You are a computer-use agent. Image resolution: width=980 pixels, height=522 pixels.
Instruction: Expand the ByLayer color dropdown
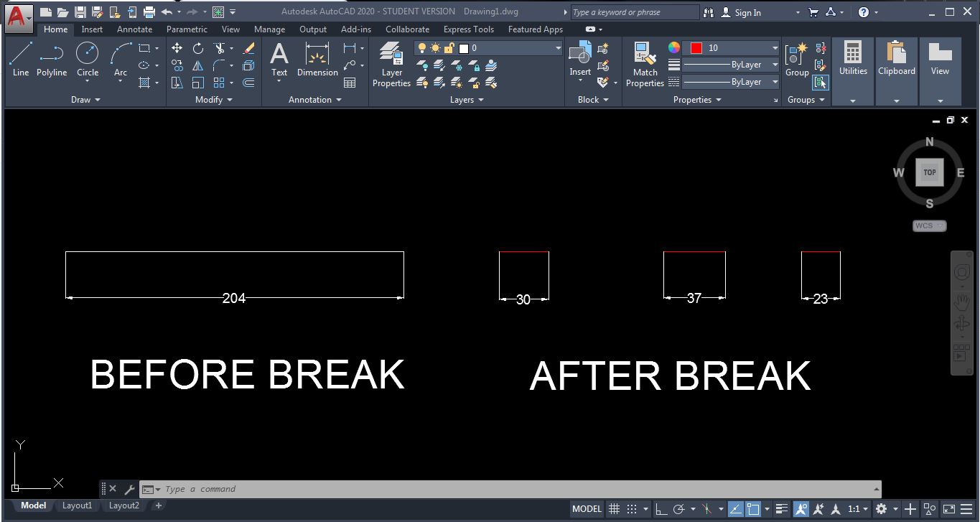tap(774, 65)
